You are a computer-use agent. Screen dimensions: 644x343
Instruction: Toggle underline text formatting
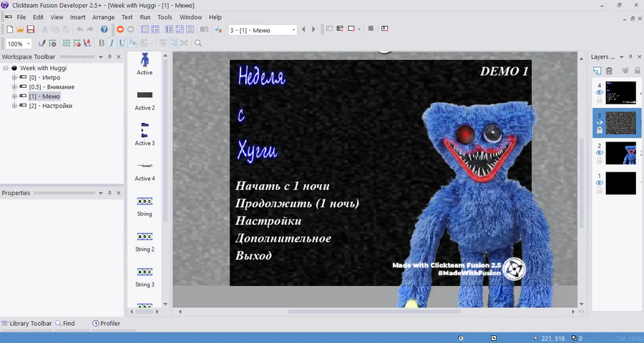122,43
